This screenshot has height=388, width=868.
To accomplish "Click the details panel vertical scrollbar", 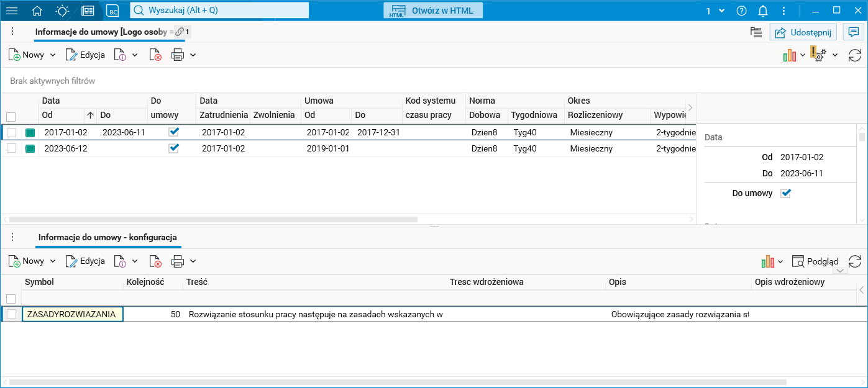I will tap(861, 136).
